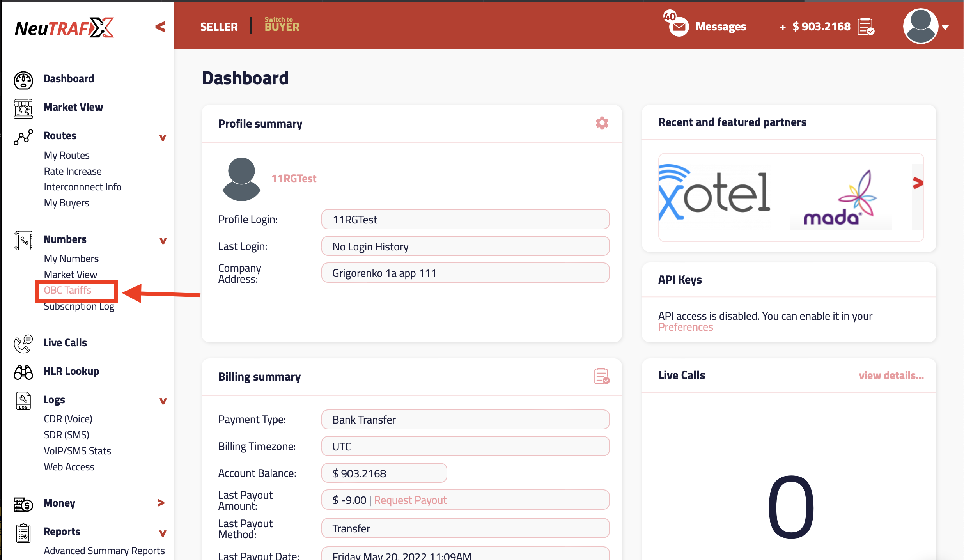This screenshot has width=964, height=560.
Task: Open Messages envelope icon
Action: [x=679, y=27]
